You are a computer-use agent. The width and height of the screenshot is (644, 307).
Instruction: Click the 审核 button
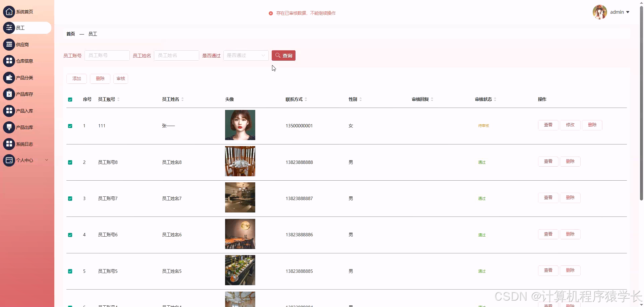121,78
